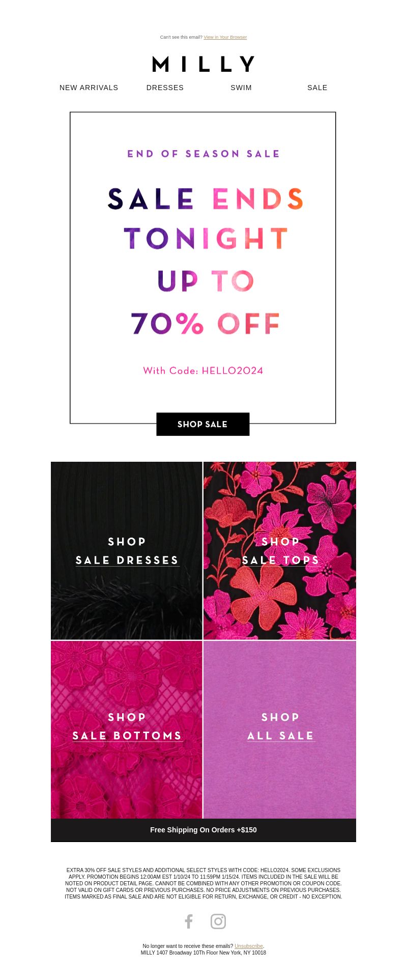Click the Free Shipping On Orders +$150 banner
Screen dimensions: 407x980
pyautogui.click(x=203, y=830)
